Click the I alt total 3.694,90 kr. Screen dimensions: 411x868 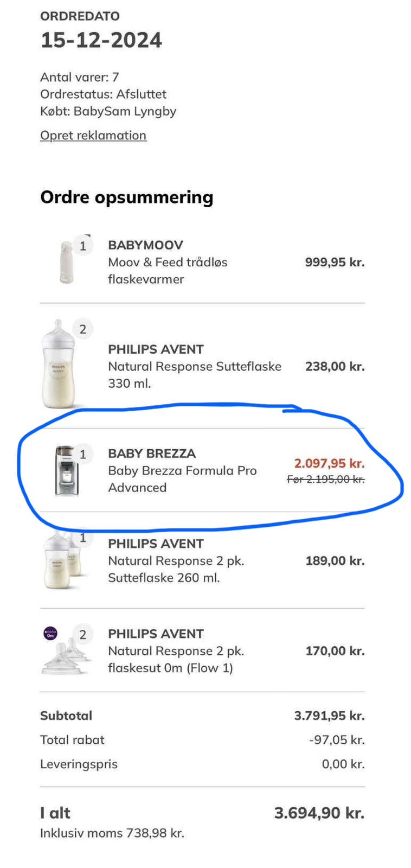point(319,813)
